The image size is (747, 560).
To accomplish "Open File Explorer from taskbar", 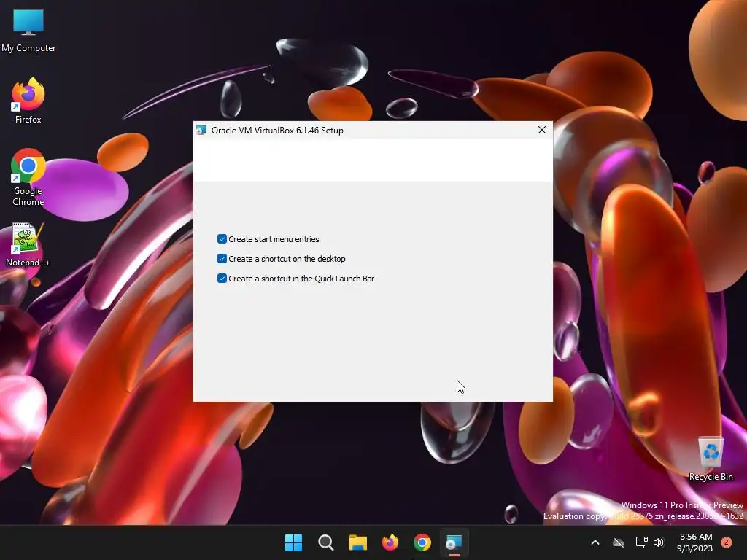I will [357, 542].
